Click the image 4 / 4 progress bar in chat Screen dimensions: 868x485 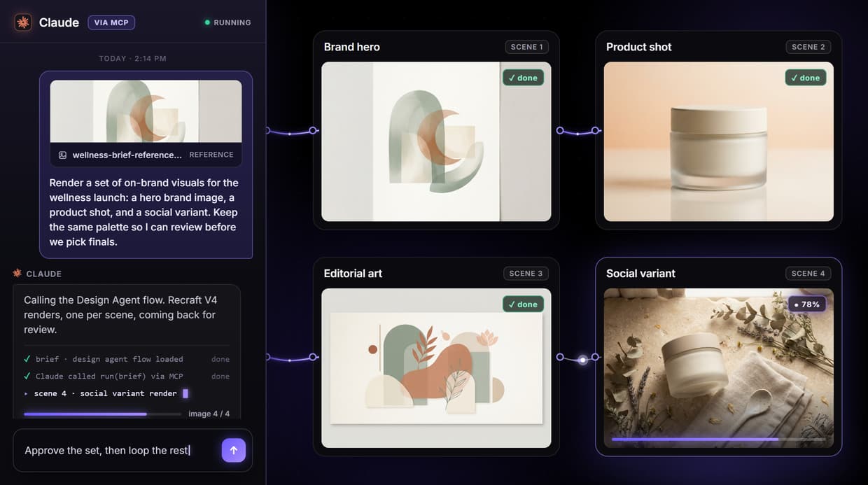pyautogui.click(x=102, y=414)
